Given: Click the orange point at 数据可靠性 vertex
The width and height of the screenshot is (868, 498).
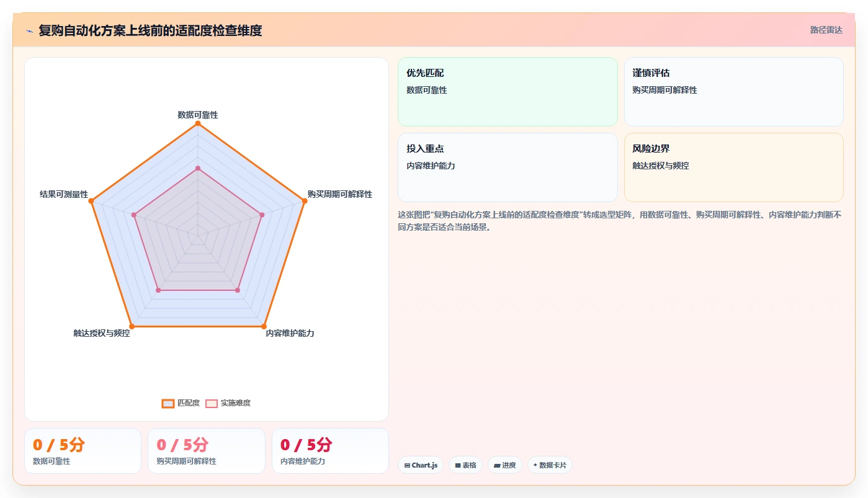Looking at the screenshot, I should click(198, 123).
